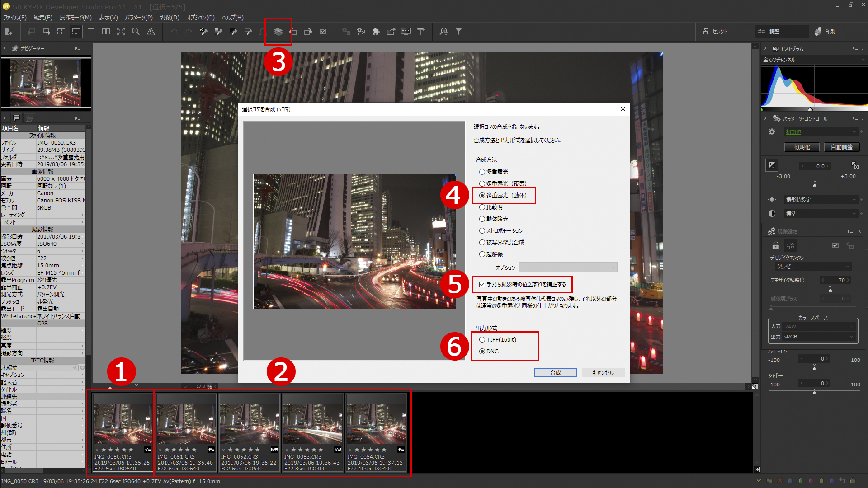The height and width of the screenshot is (488, 868).
Task: Click the fit-to-screen arrows icon
Action: tap(121, 32)
